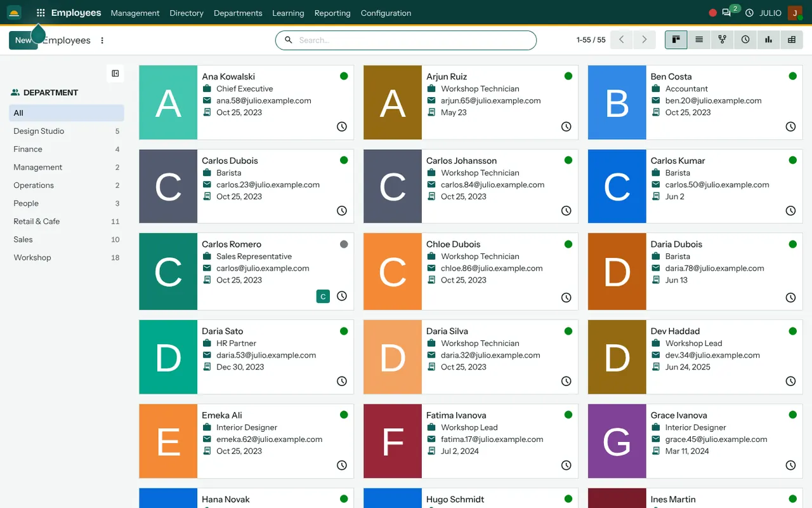
Task: Switch to Hierarchy view
Action: (x=722, y=39)
